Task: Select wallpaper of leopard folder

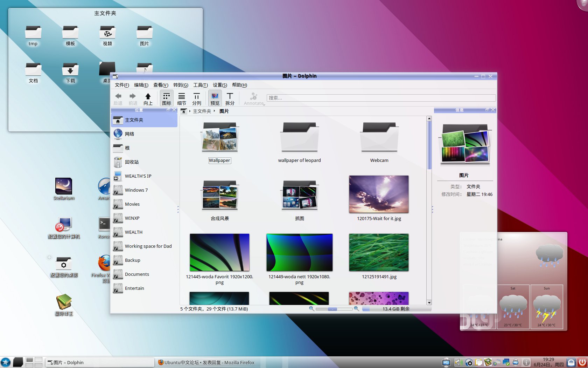Action: click(299, 142)
